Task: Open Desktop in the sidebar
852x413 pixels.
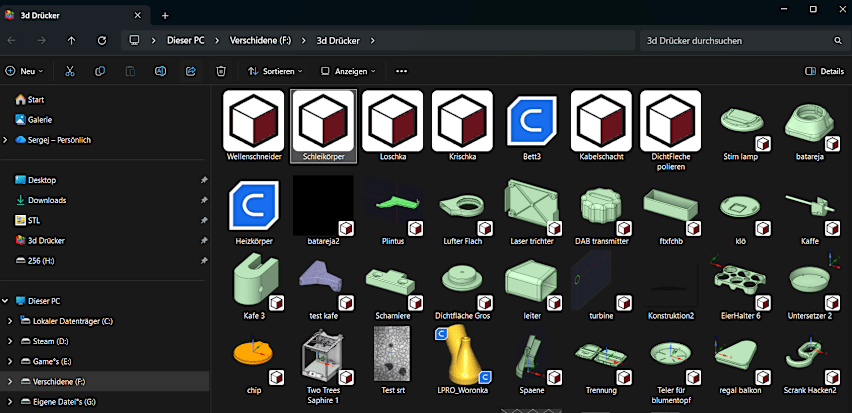Action: (36, 180)
